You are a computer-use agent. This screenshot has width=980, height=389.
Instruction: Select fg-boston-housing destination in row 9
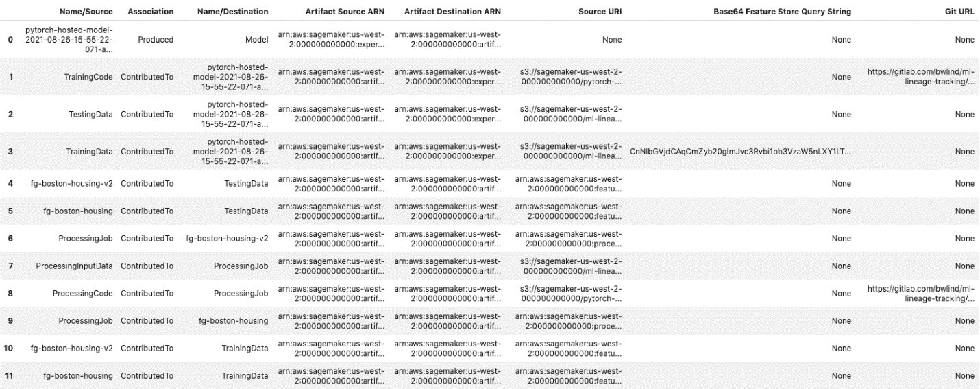[x=233, y=321]
